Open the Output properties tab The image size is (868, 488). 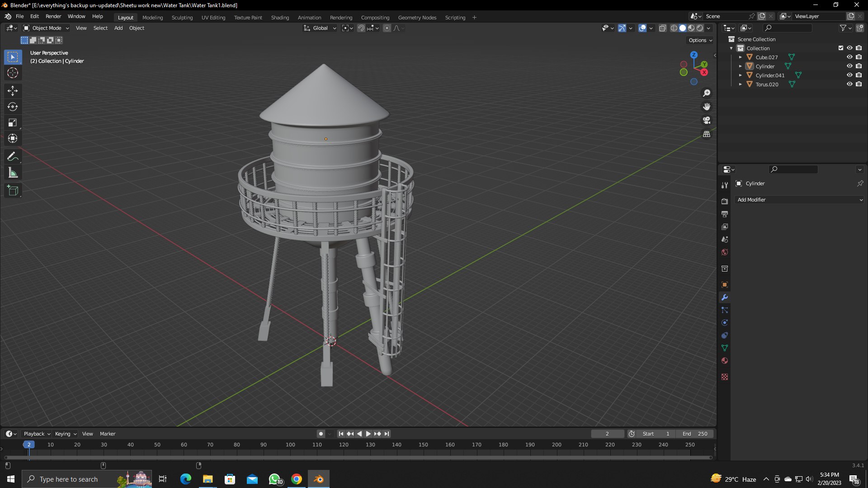pos(725,214)
